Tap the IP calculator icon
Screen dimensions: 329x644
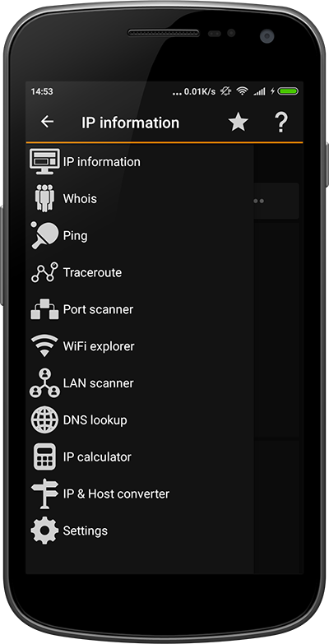[x=44, y=456]
